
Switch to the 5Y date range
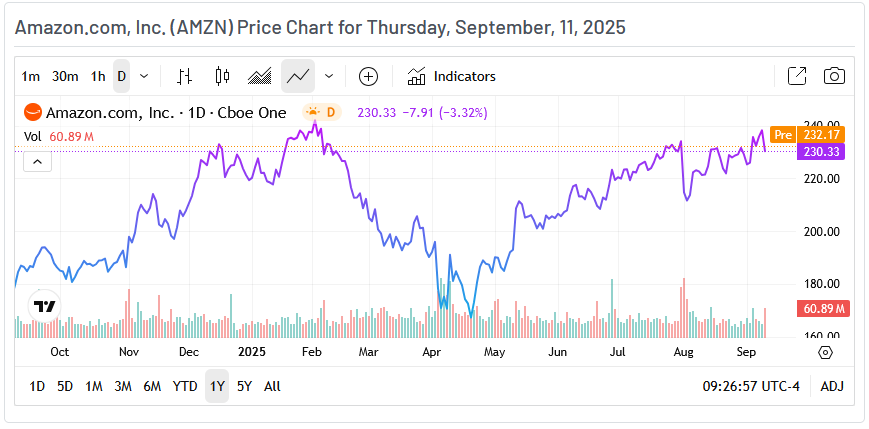(244, 386)
